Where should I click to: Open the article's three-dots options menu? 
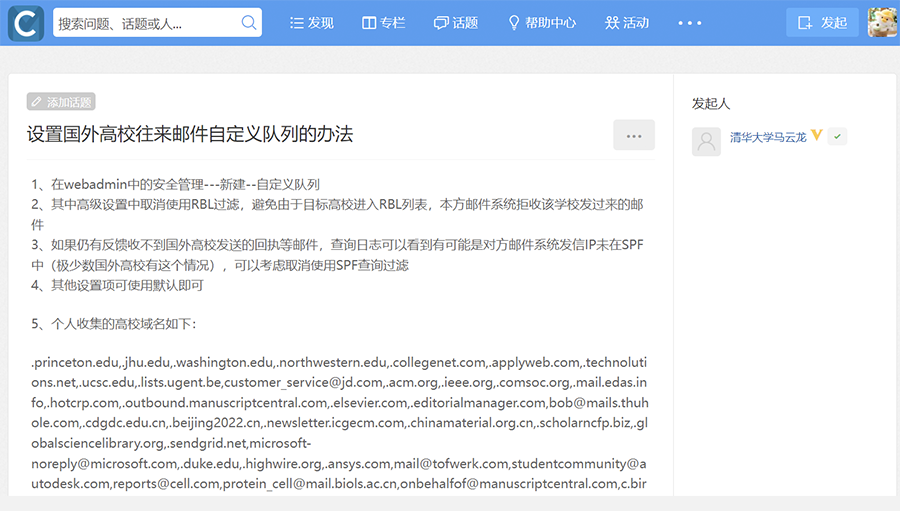pyautogui.click(x=633, y=135)
